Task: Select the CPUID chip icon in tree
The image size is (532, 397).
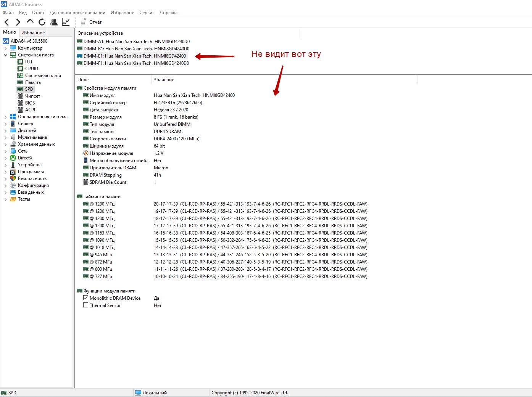Action: point(20,69)
